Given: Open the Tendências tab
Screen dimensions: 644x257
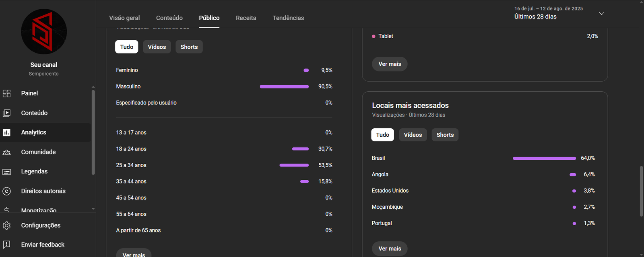Looking at the screenshot, I should pos(288,18).
